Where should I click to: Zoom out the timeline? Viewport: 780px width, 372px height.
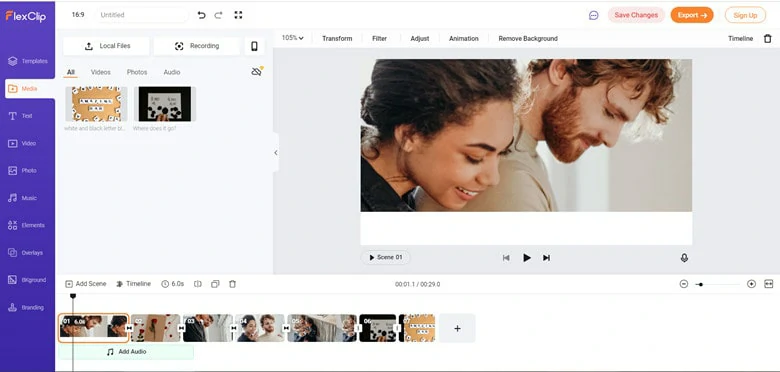[684, 284]
